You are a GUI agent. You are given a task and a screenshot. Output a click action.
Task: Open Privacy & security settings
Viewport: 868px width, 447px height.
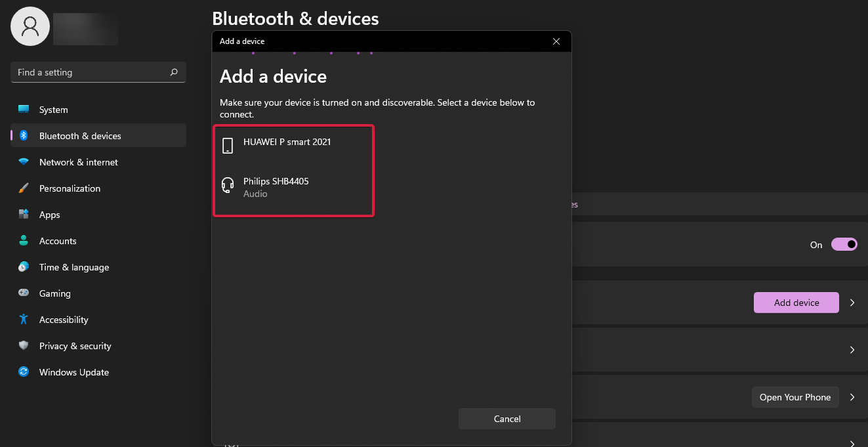coord(98,346)
